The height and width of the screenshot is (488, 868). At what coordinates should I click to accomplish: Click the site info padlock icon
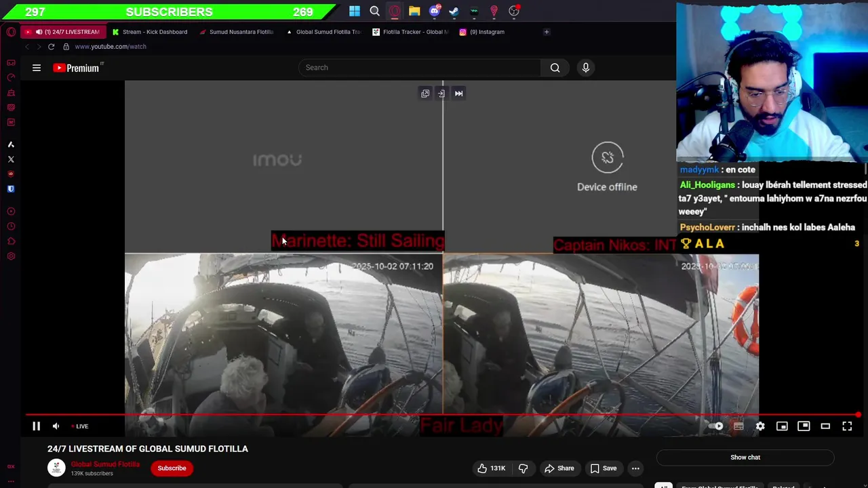click(x=66, y=47)
